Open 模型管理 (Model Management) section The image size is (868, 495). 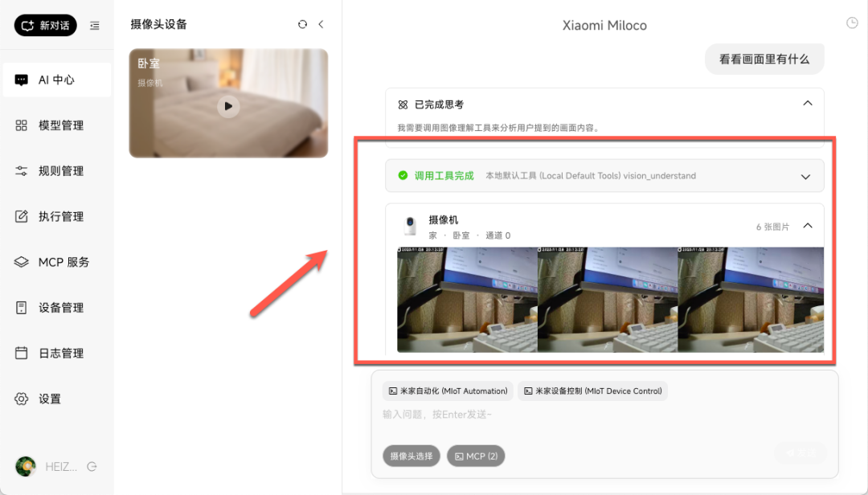click(x=56, y=125)
